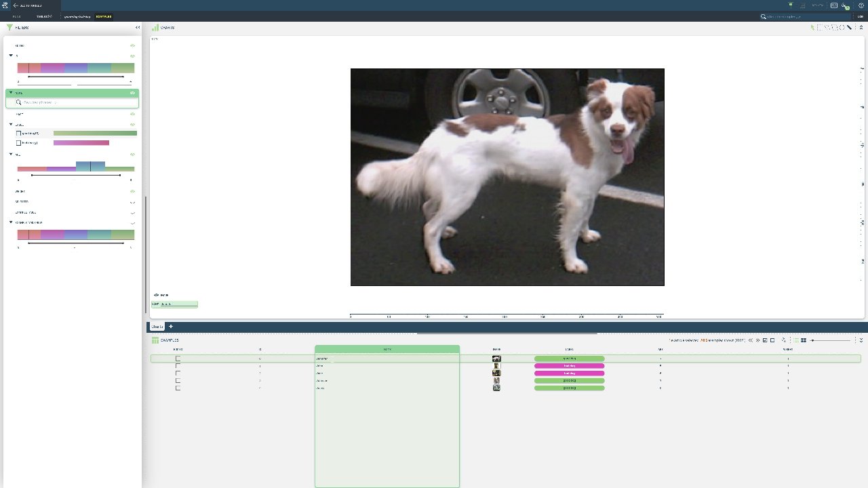
Task: Collapse the Filters panel with double chevron
Action: [138, 28]
